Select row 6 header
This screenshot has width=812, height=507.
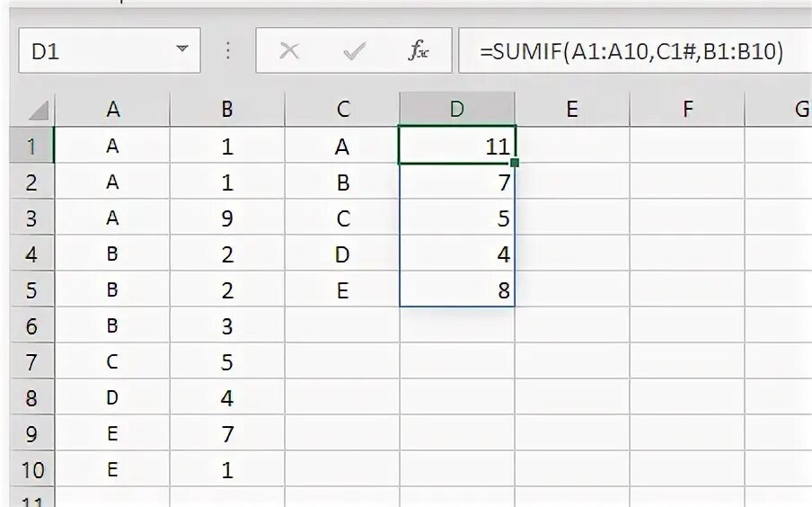(31, 325)
